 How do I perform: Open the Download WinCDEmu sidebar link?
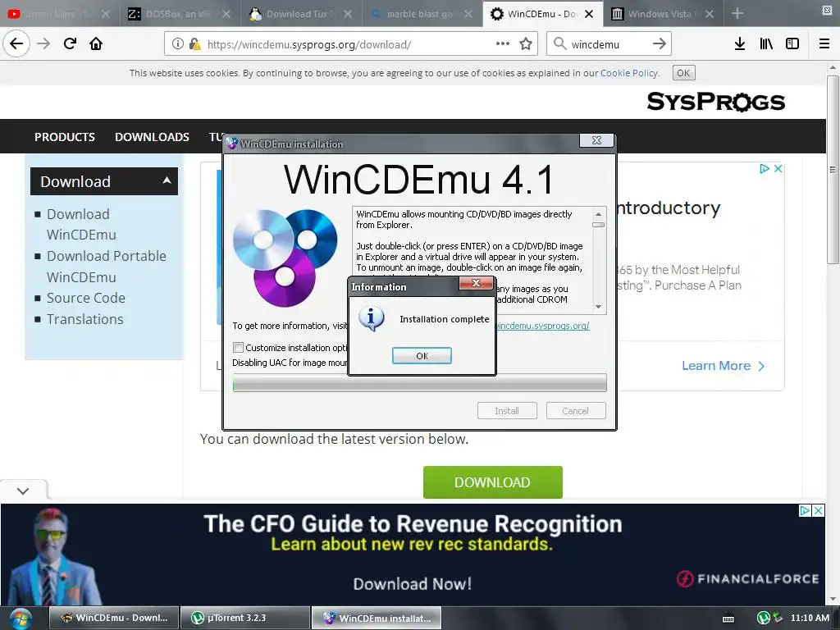coord(81,225)
